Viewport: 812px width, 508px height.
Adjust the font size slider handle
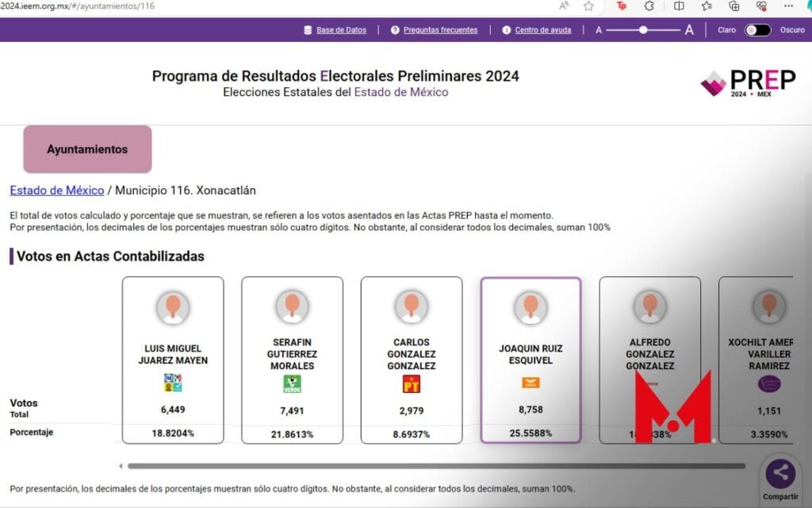click(x=643, y=30)
